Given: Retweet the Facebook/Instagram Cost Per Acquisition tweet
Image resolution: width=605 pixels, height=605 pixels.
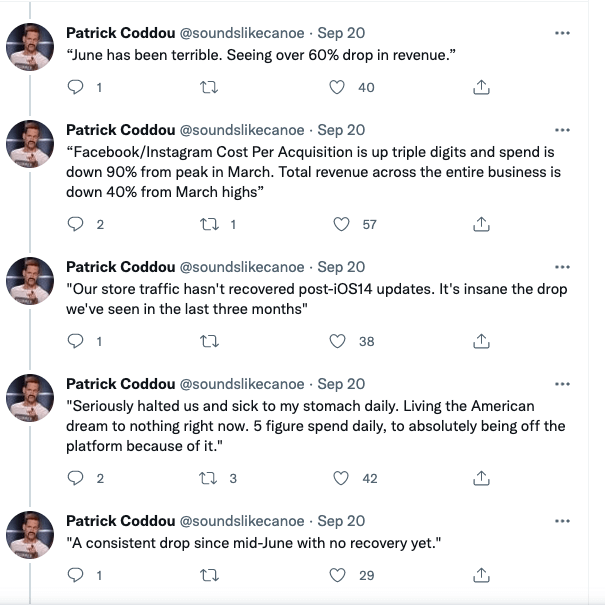Looking at the screenshot, I should pyautogui.click(x=210, y=224).
